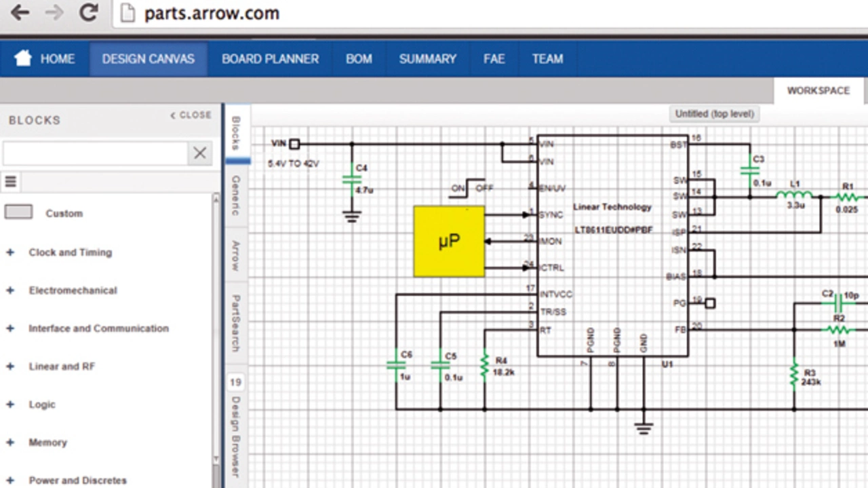
Task: Close the Blocks panel
Action: (x=191, y=115)
